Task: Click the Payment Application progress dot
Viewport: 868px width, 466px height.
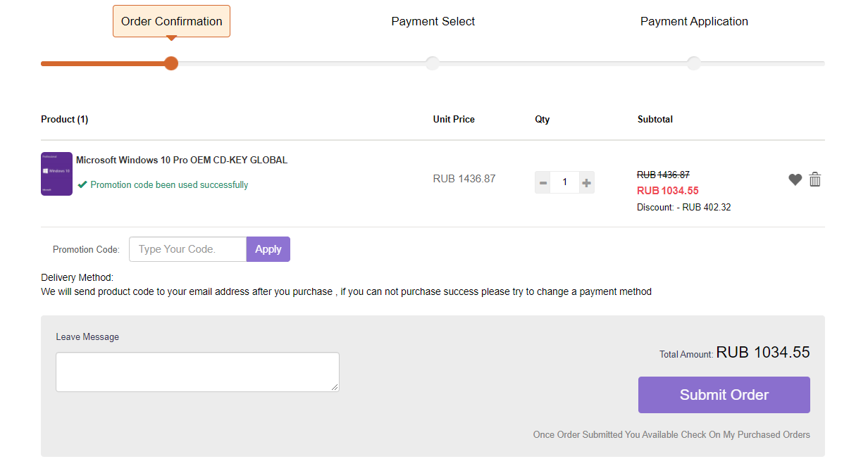Action: click(x=694, y=63)
